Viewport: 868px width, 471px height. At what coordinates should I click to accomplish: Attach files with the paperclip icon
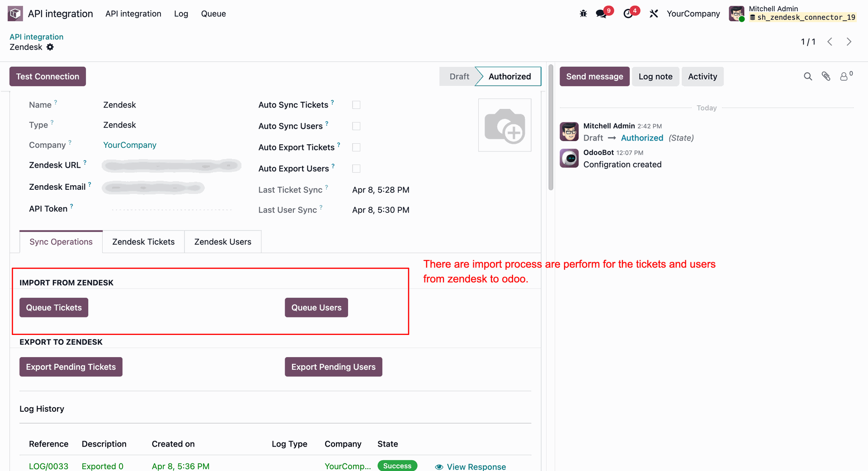[826, 76]
